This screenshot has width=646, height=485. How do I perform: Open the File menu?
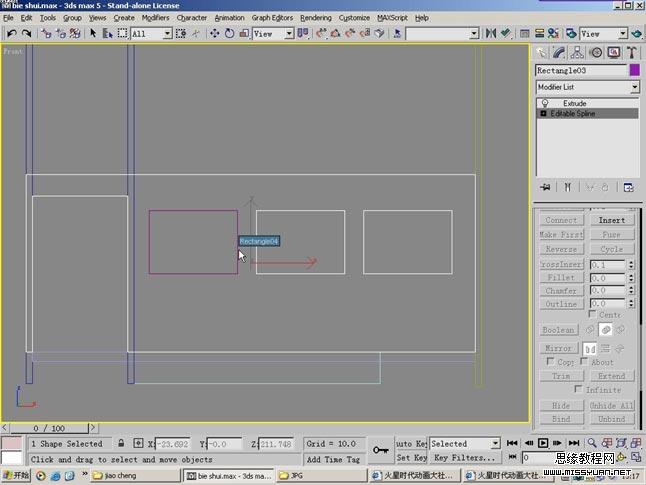(x=8, y=18)
